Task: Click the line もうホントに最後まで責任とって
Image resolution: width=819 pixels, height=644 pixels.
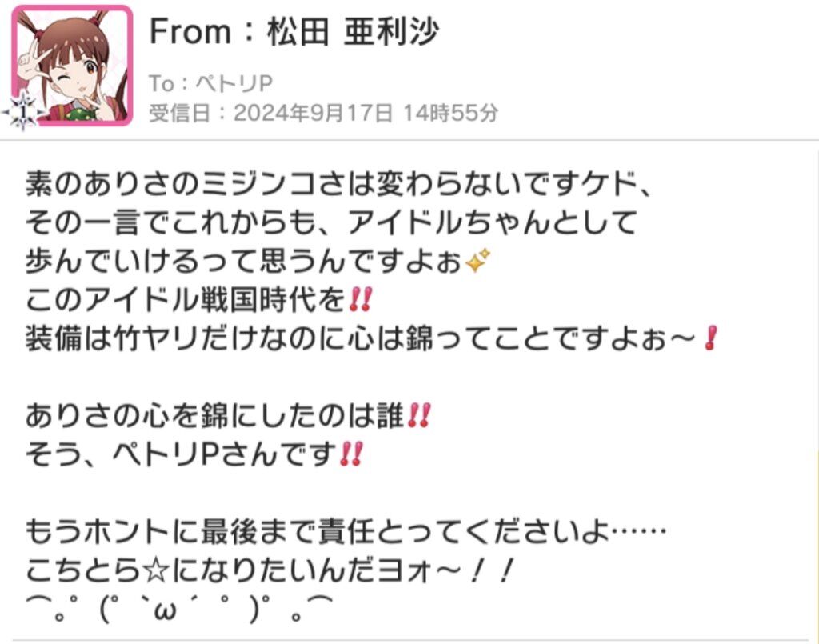Action: (x=346, y=532)
